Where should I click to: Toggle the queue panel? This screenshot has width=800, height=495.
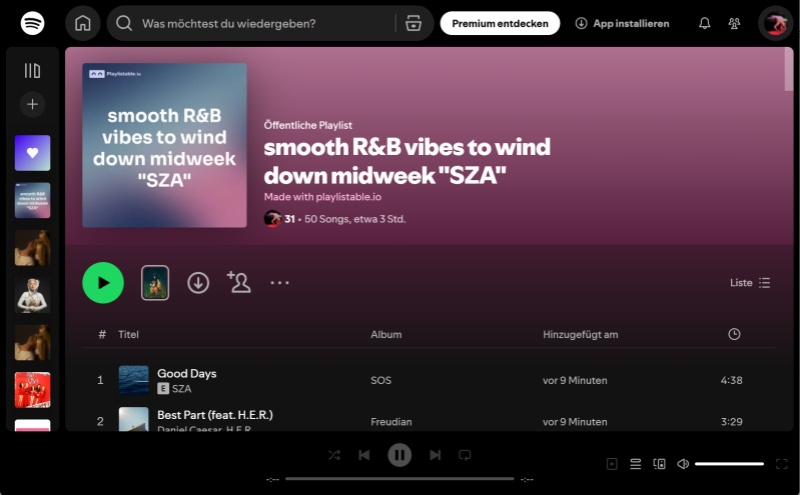pos(635,464)
